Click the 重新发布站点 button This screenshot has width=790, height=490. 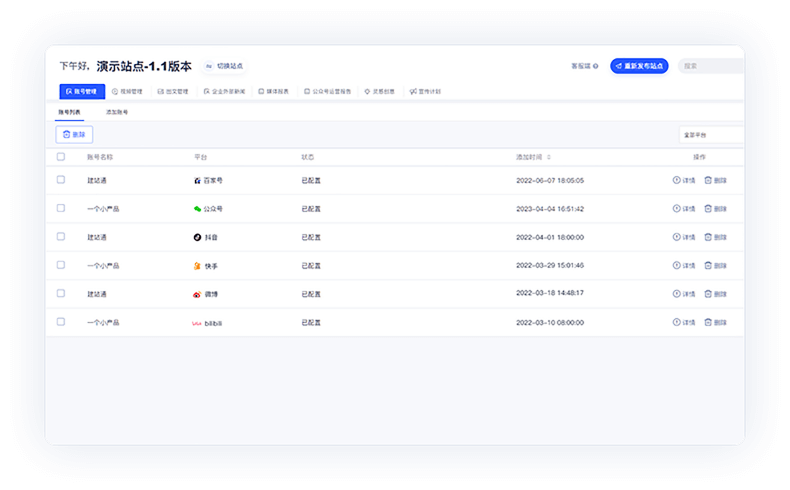coord(639,66)
